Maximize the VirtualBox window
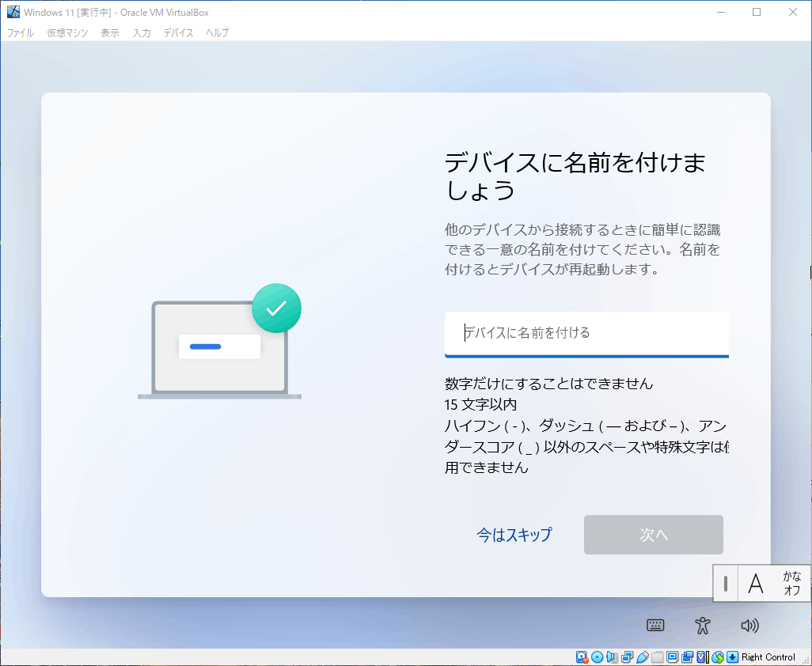Image resolution: width=812 pixels, height=666 pixels. pyautogui.click(x=757, y=12)
